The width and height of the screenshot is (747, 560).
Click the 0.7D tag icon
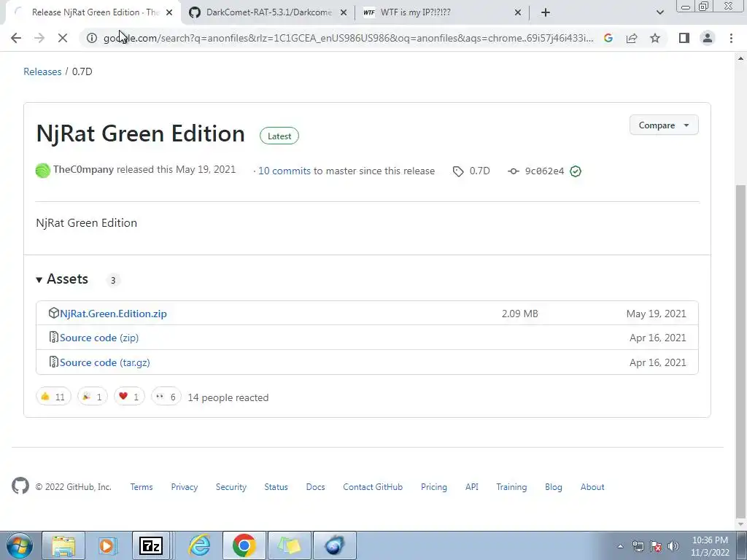point(458,171)
